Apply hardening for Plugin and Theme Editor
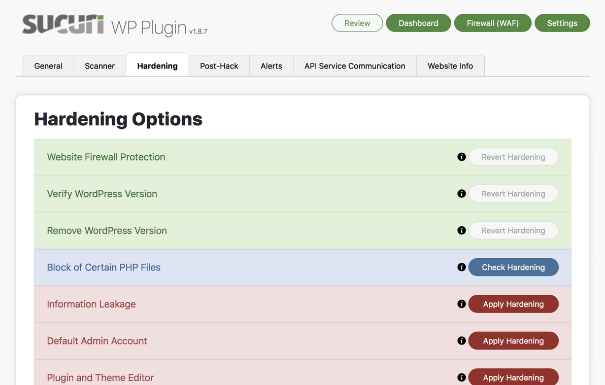Image resolution: width=605 pixels, height=385 pixels. [513, 377]
